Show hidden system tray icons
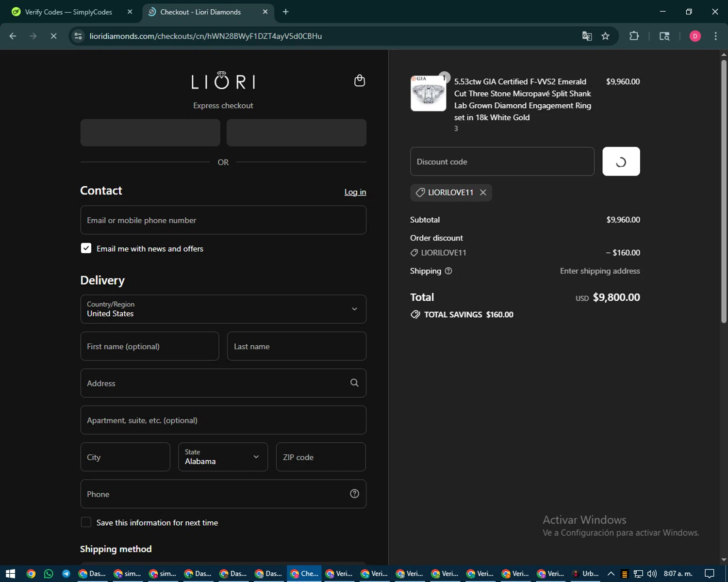The width and height of the screenshot is (728, 582). coord(611,574)
